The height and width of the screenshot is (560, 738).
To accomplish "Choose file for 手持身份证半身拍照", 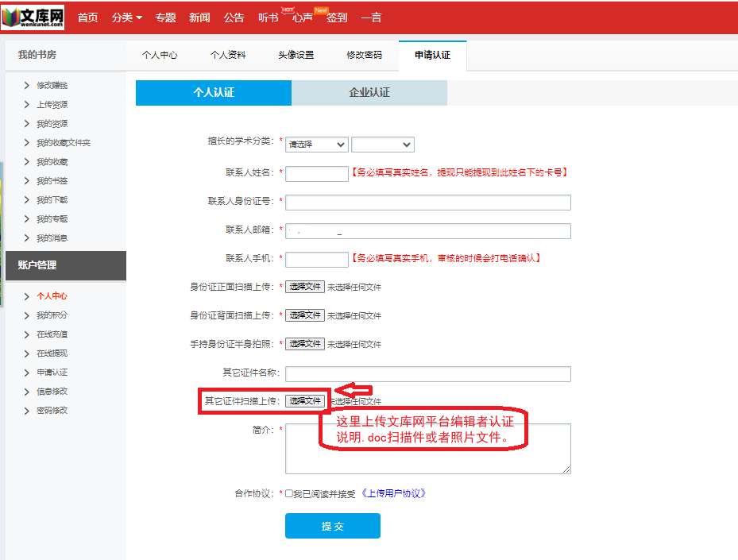I will (x=305, y=344).
